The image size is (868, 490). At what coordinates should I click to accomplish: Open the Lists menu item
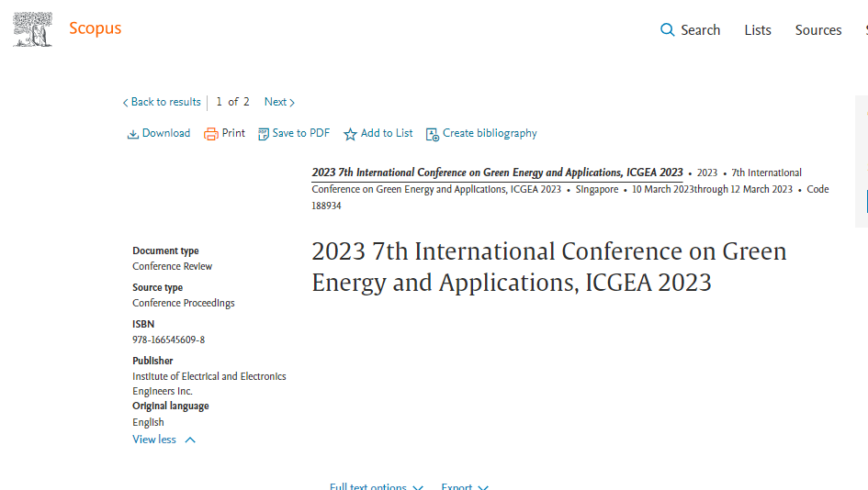tap(758, 30)
